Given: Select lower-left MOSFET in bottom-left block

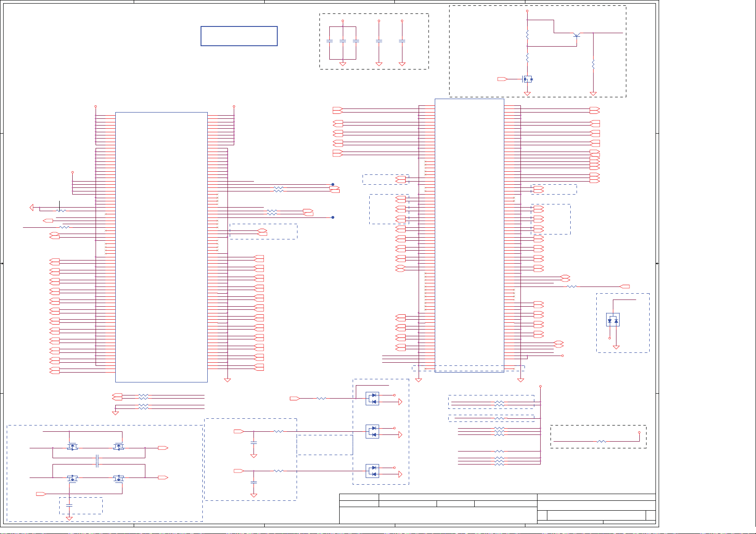Looking at the screenshot, I should 72,478.
